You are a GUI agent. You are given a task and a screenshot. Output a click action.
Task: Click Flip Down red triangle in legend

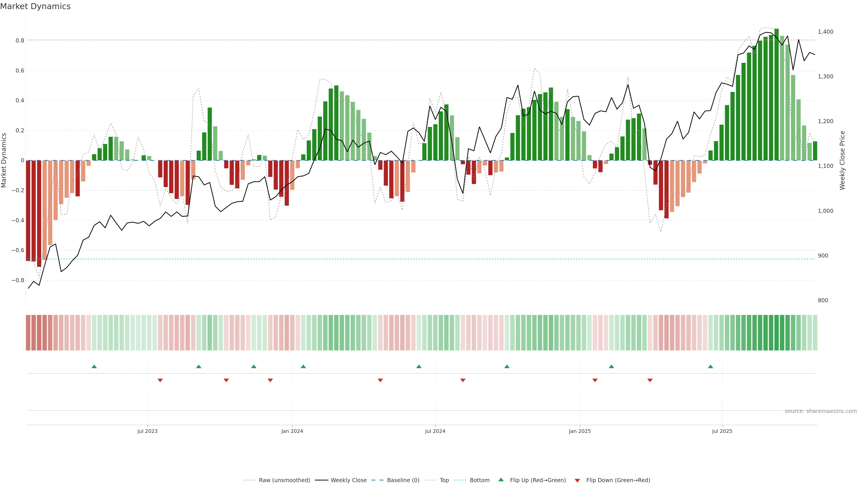point(577,480)
